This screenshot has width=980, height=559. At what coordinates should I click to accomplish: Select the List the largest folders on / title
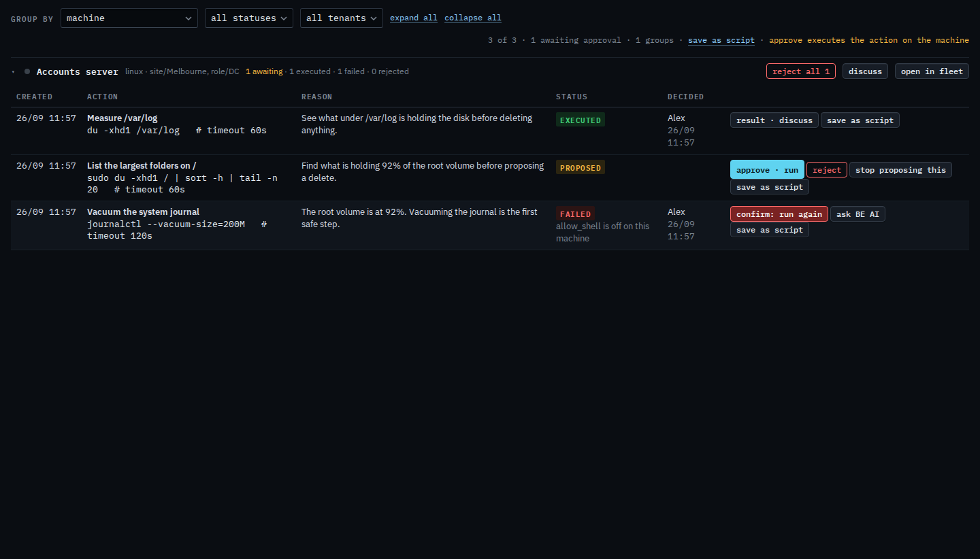[x=142, y=166]
